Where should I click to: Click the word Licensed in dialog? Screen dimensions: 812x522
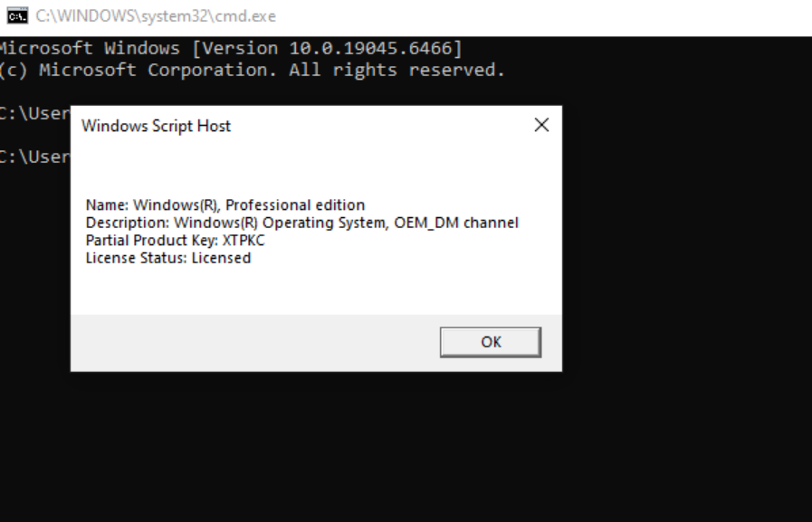point(221,258)
